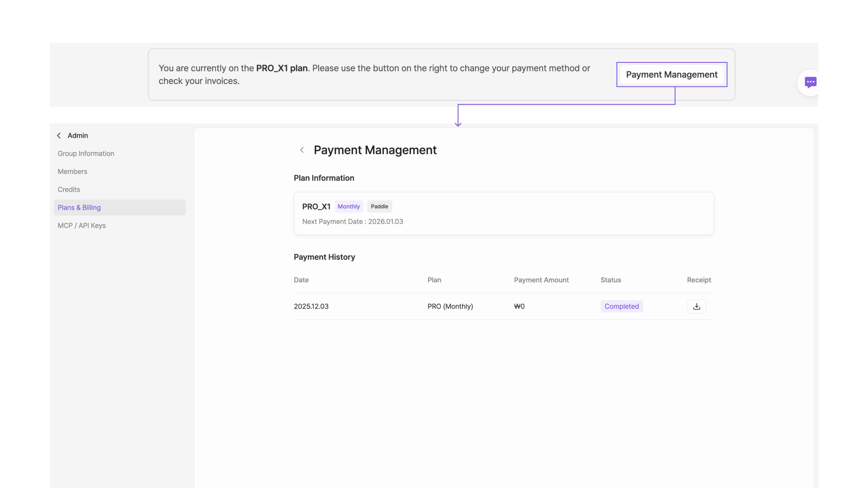Click the Receipt column header
This screenshot has width=868, height=488.
698,280
